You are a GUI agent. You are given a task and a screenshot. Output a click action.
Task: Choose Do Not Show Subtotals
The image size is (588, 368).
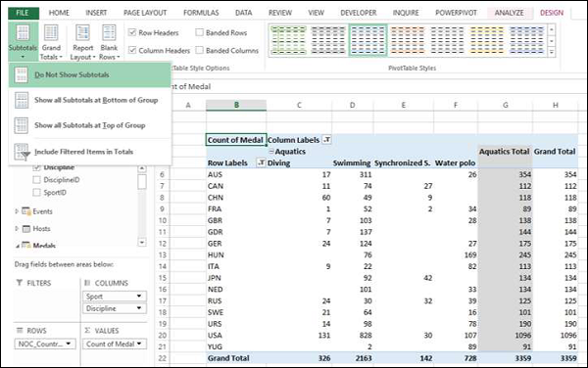[90, 75]
